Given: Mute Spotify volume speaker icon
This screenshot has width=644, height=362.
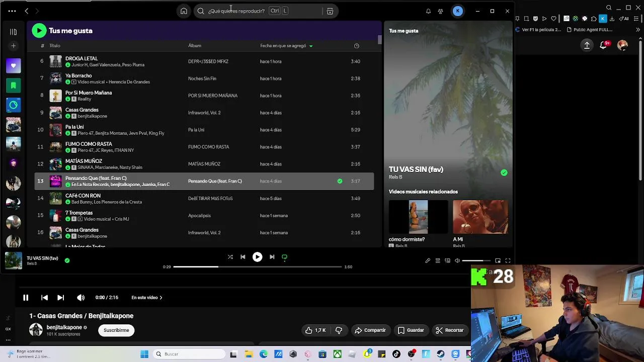Looking at the screenshot, I should (x=457, y=260).
